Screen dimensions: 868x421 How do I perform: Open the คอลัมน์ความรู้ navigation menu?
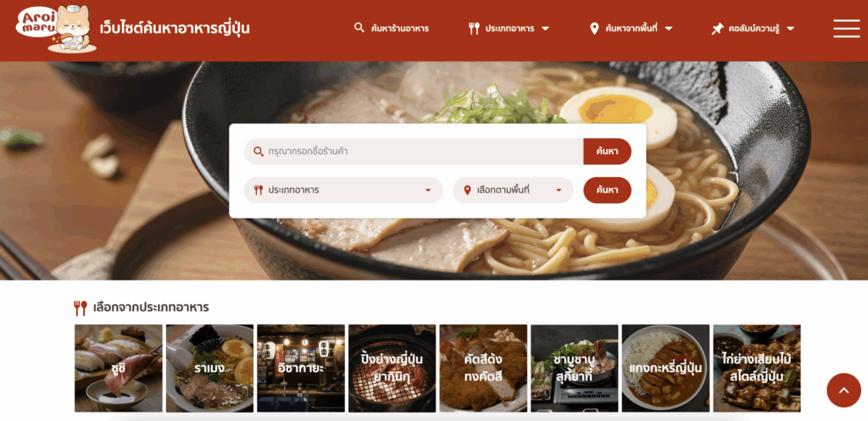tap(754, 29)
